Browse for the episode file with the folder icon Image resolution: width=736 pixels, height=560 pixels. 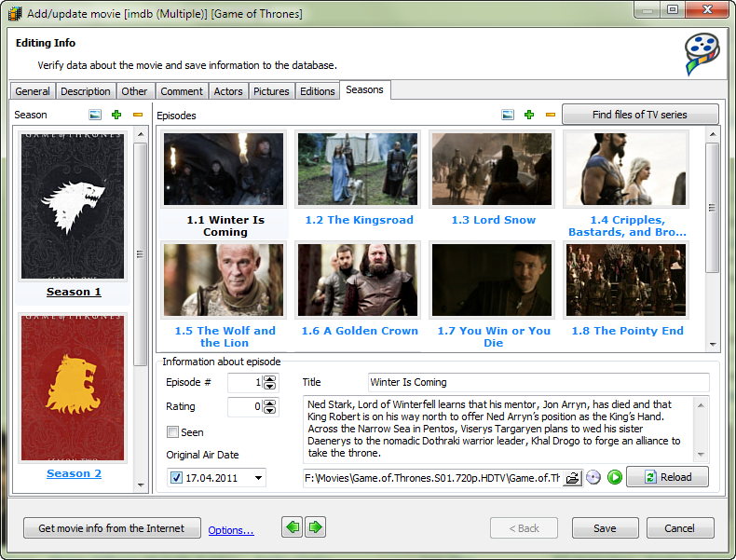572,478
